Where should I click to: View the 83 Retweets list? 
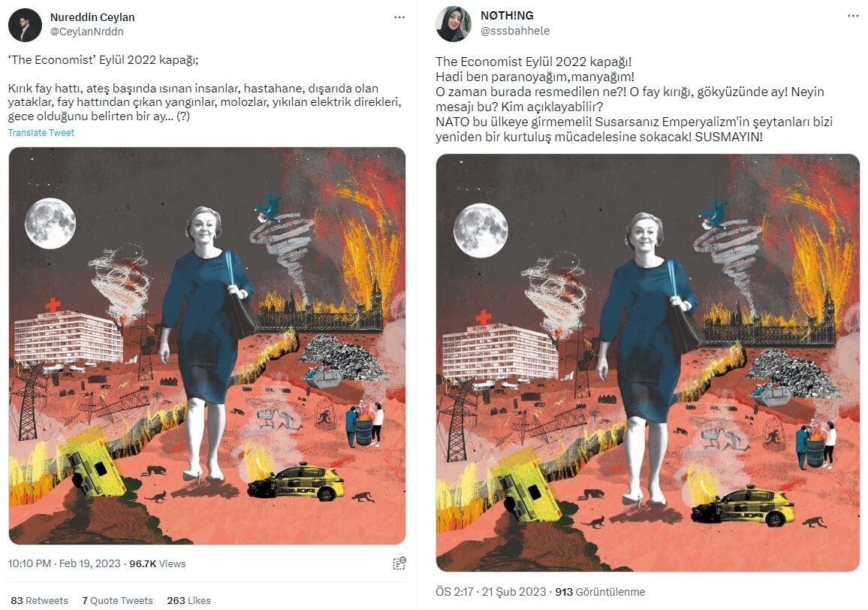click(x=39, y=600)
